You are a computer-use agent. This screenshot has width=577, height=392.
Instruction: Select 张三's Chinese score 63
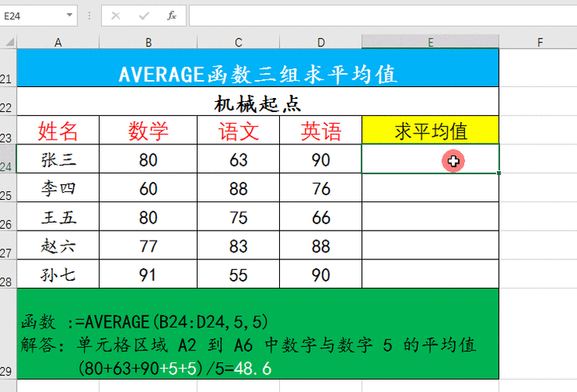click(238, 158)
